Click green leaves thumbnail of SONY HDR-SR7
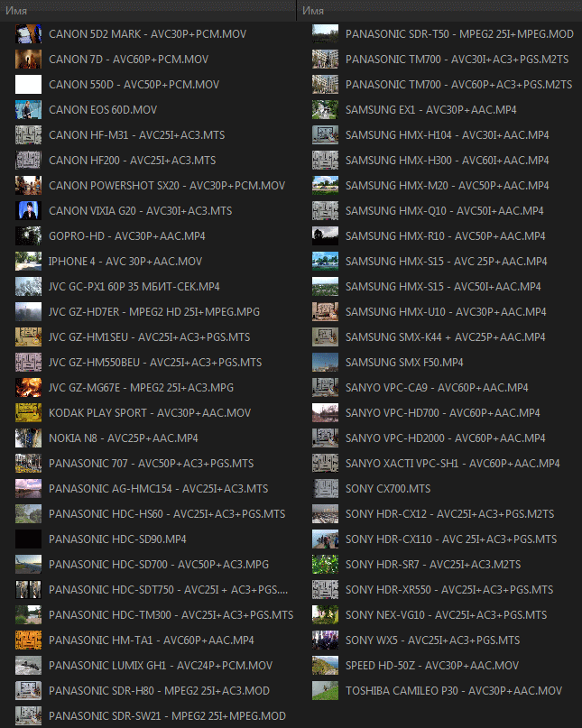This screenshot has height=728, width=582. pos(325,565)
